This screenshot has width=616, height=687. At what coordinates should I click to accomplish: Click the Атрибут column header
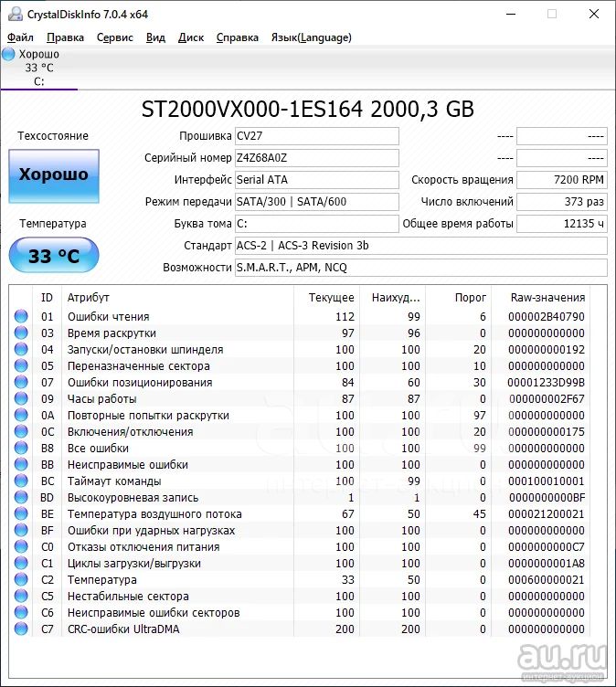[177, 298]
